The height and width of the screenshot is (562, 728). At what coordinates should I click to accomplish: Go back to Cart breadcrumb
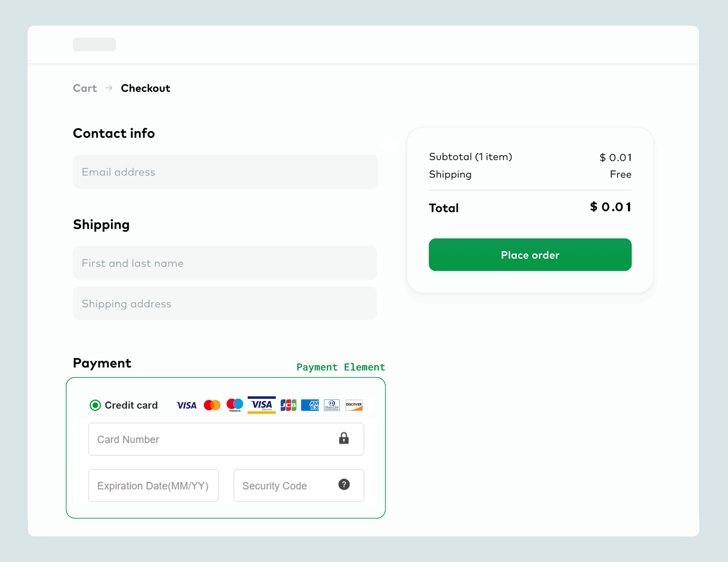pos(85,88)
